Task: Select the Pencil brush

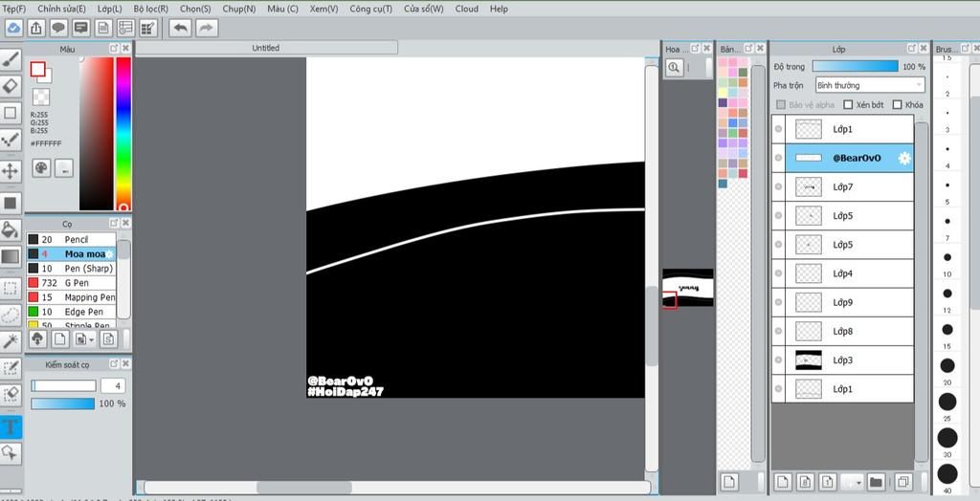Action: [71, 239]
